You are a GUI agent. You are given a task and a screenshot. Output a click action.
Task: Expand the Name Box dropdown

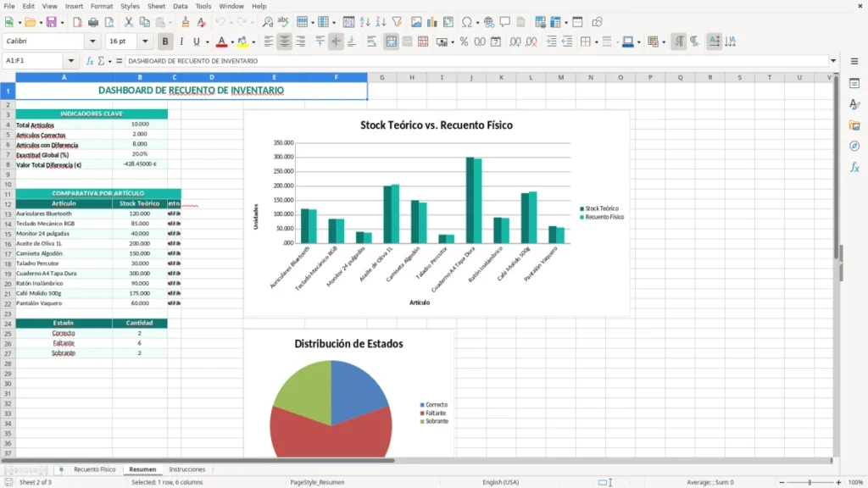coord(71,61)
